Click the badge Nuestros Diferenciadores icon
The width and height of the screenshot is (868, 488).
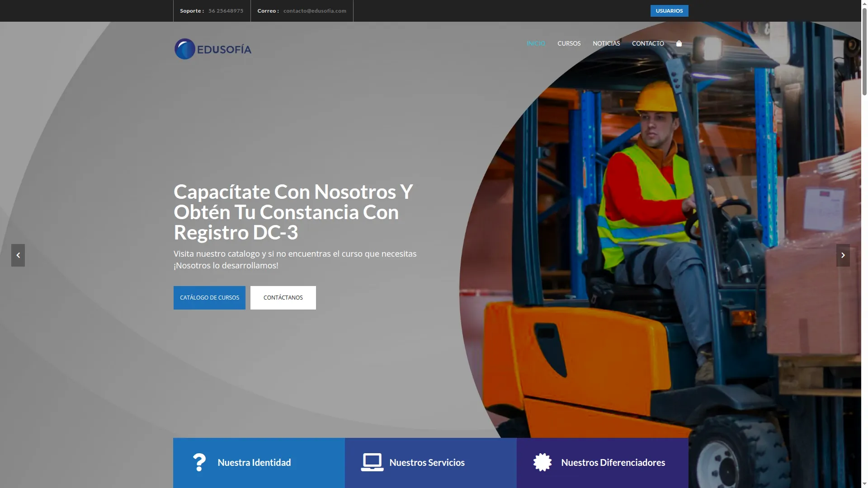[x=542, y=462]
